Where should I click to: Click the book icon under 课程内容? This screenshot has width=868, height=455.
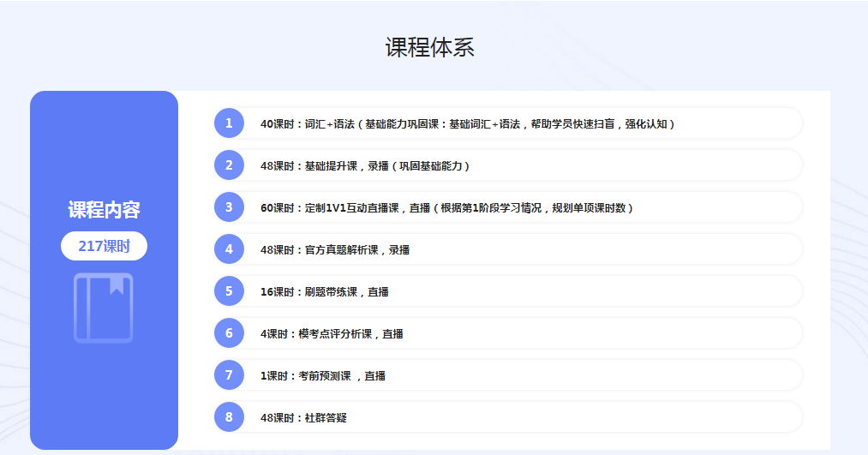coord(104,308)
